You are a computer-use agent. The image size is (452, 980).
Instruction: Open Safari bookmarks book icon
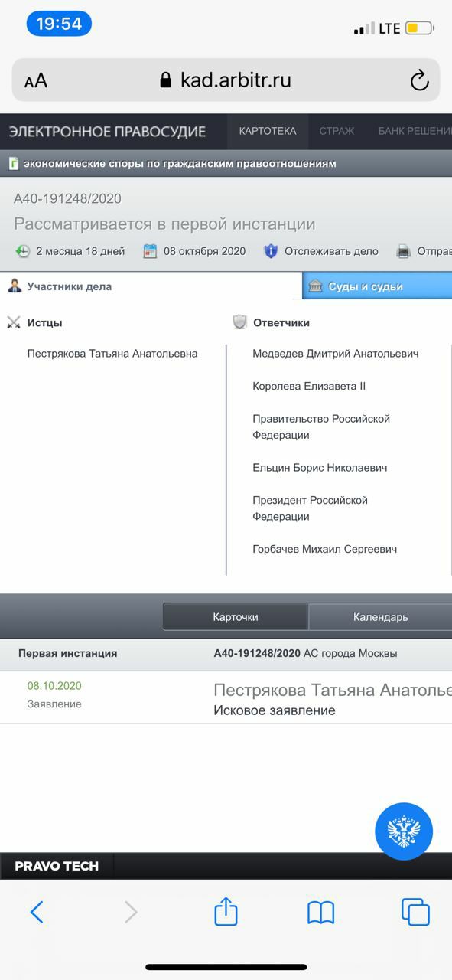click(320, 912)
